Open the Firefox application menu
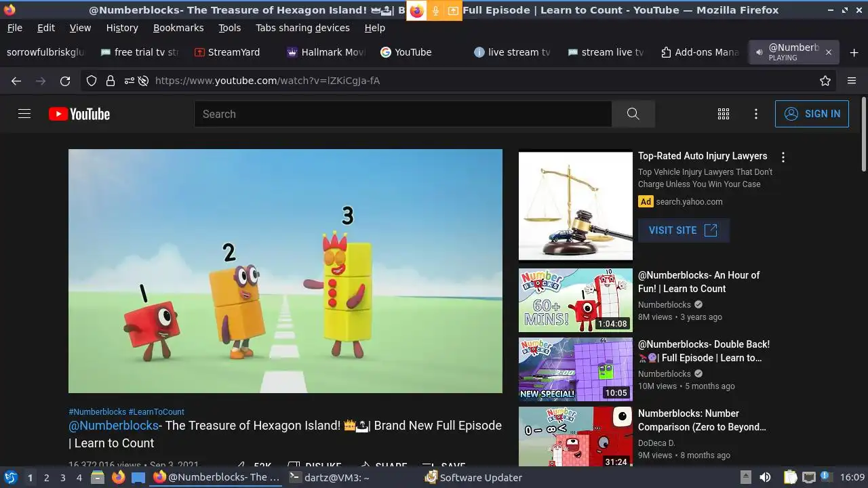868x488 pixels. pyautogui.click(x=852, y=81)
